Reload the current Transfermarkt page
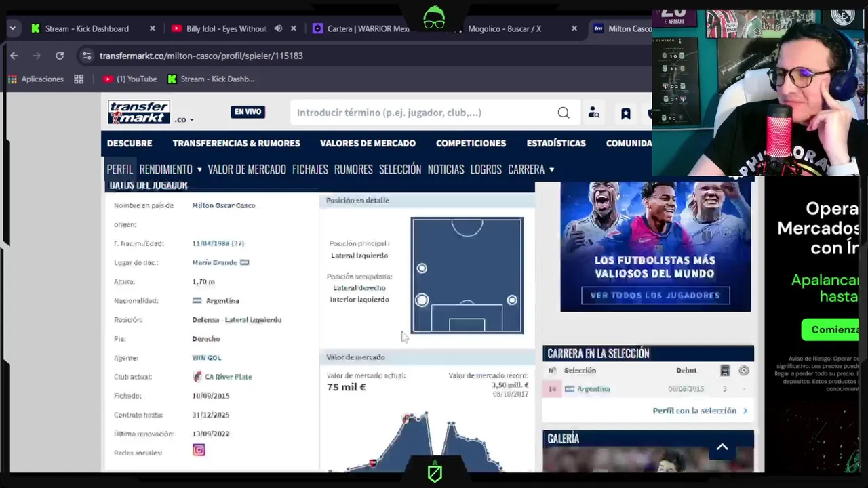868x488 pixels. (60, 56)
